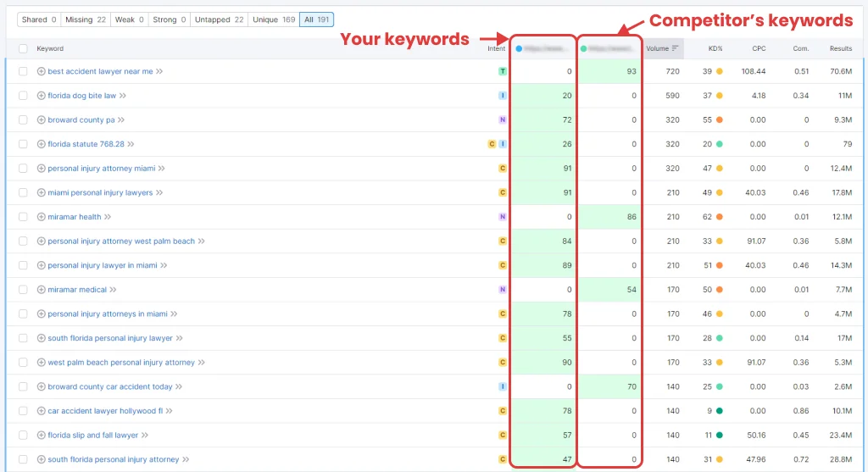Click the CPC column header
868x472 pixels.
(x=759, y=48)
